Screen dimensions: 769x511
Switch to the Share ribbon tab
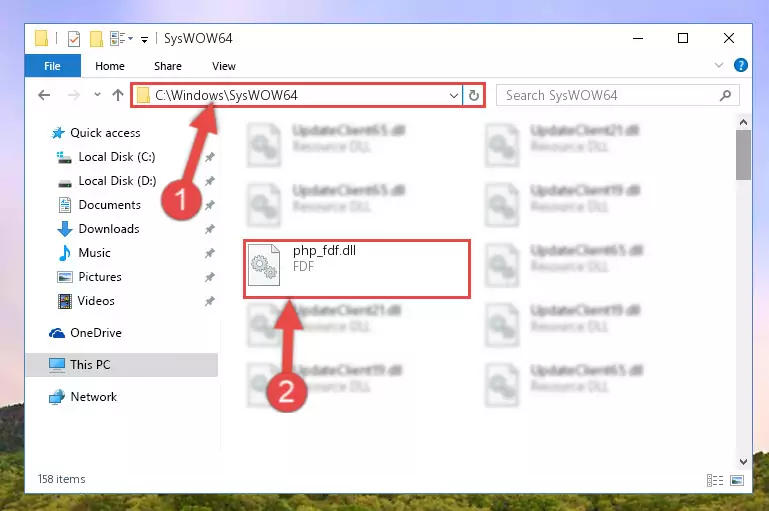[168, 66]
